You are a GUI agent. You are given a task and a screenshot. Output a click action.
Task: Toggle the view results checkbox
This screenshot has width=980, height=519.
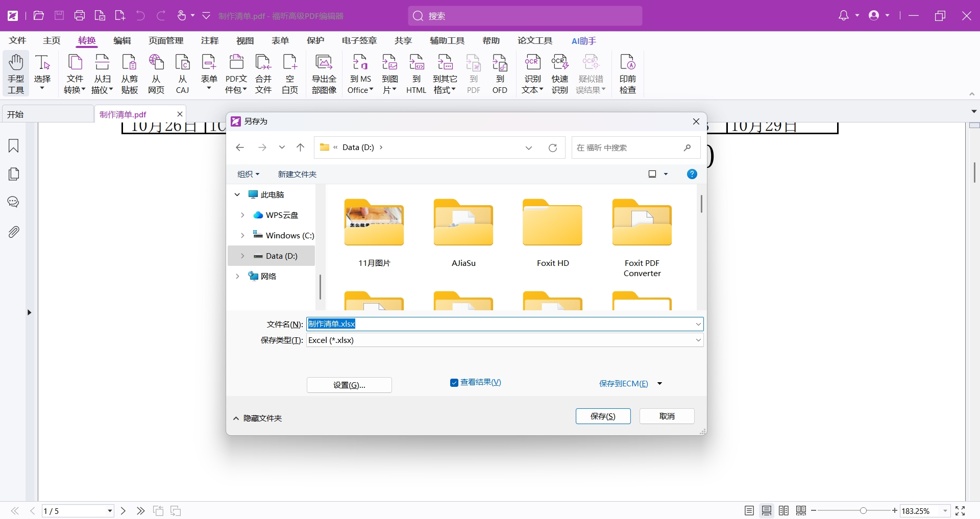[454, 383]
